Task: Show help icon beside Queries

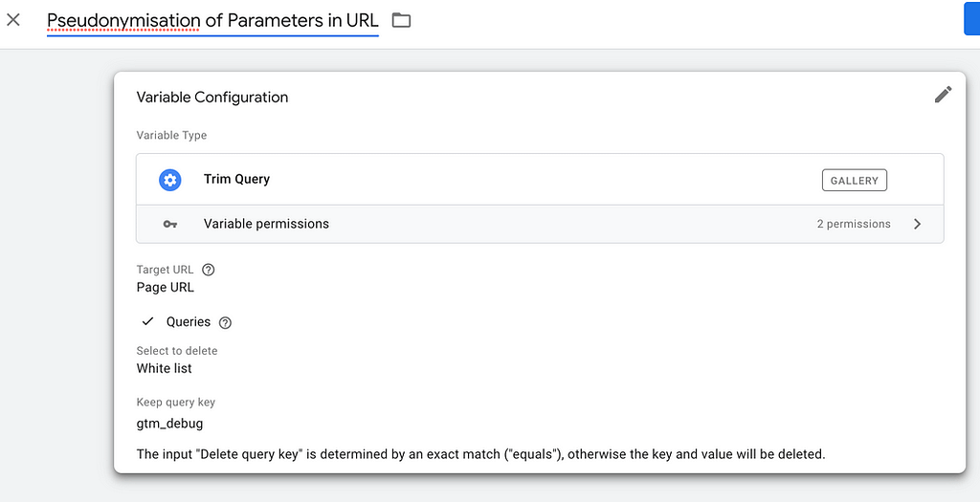Action: coord(226,323)
